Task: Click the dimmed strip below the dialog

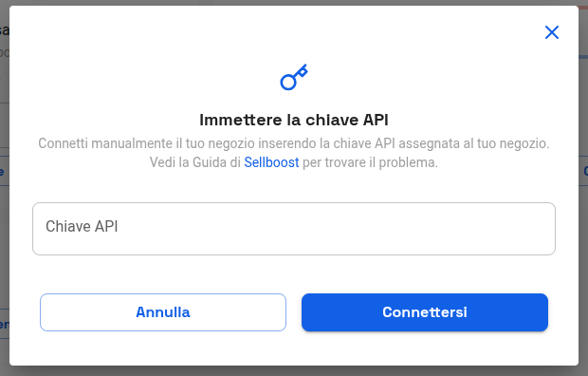Action: pyautogui.click(x=294, y=371)
